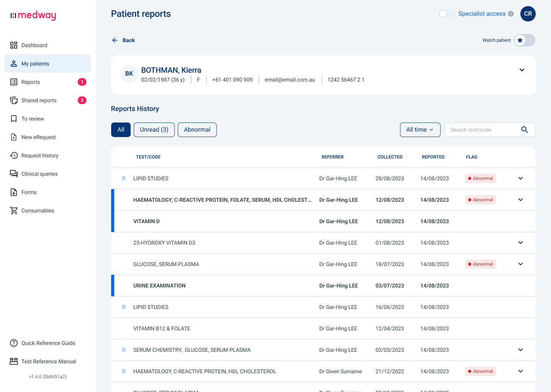
Task: Expand the BOTHMAN, Kierra patient details
Action: [522, 70]
